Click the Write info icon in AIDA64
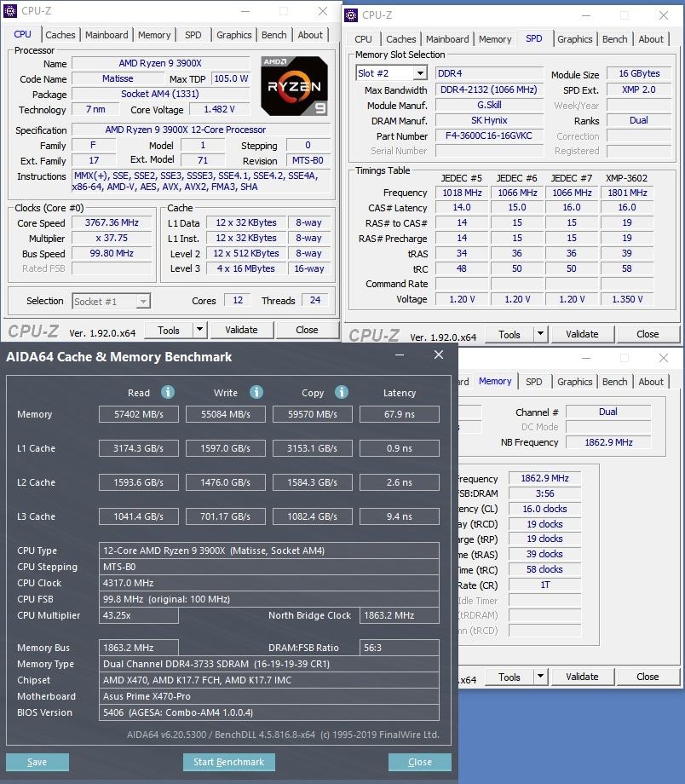Screen dimensions: 685x784 point(256,392)
